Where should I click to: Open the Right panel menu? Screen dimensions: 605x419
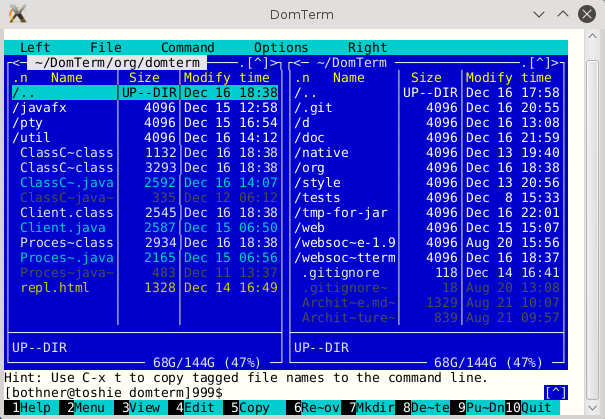pos(367,47)
